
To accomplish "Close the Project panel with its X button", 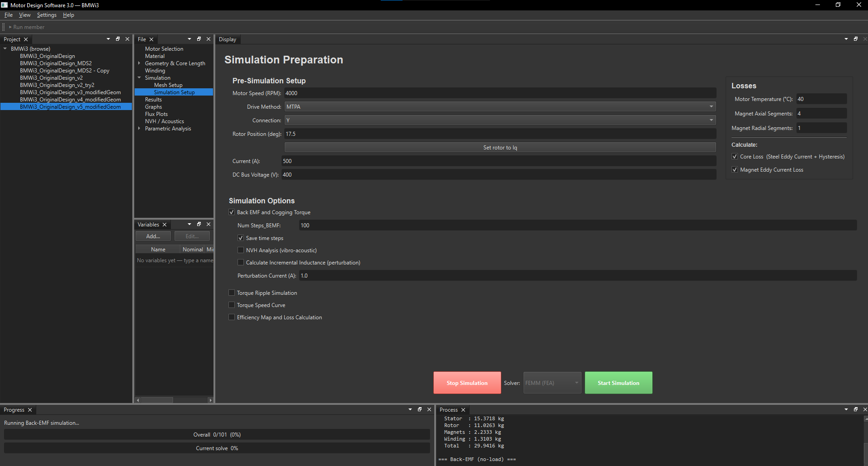I will [127, 39].
